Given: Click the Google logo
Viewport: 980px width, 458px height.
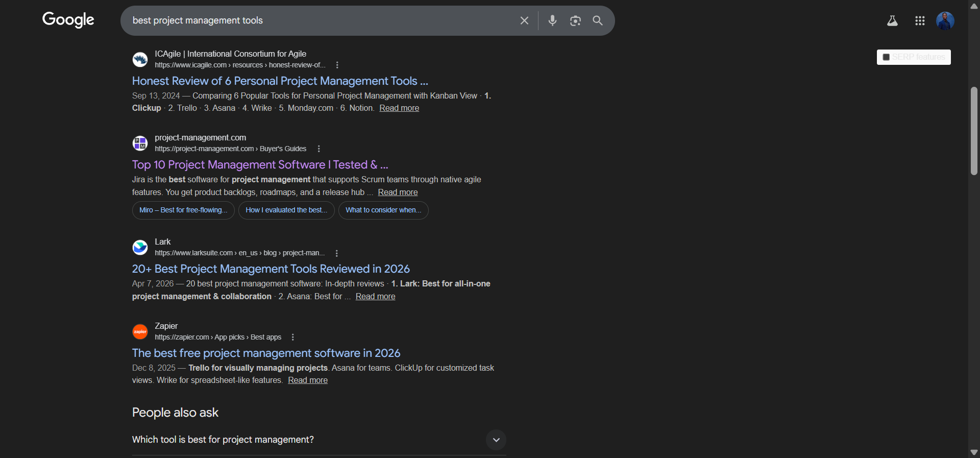Looking at the screenshot, I should [68, 20].
